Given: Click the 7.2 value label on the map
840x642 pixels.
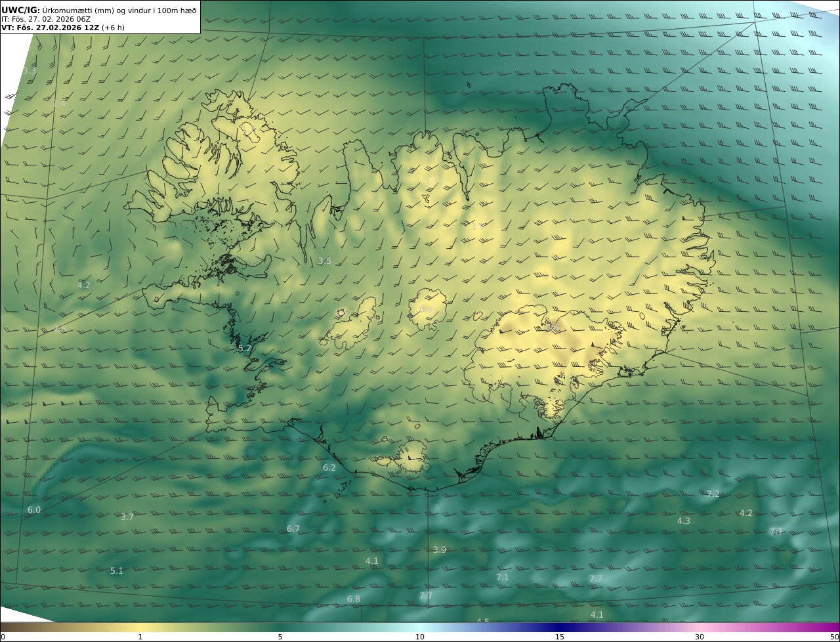Looking at the screenshot, I should [713, 494].
